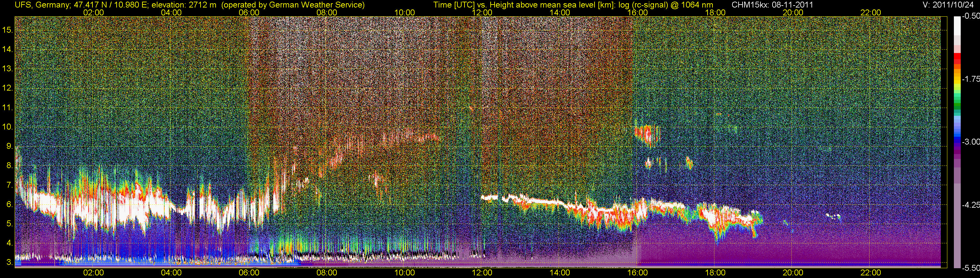This screenshot has width=980, height=278.
Task: Click the height axis '15.' km label
Action: pyautogui.click(x=7, y=30)
